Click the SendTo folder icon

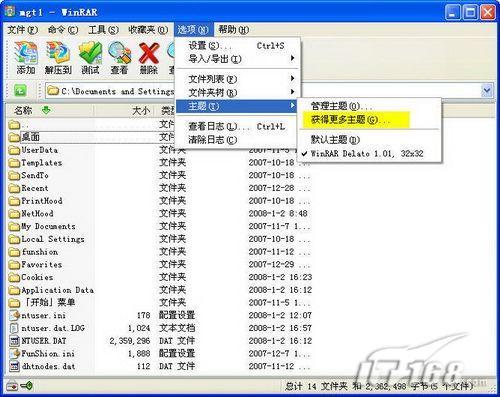[x=14, y=176]
